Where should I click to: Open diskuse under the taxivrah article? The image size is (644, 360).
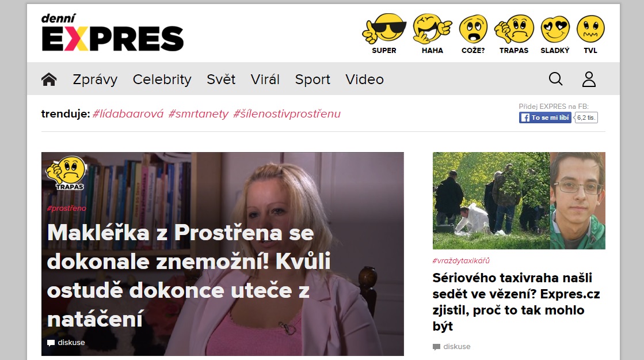[x=451, y=346]
